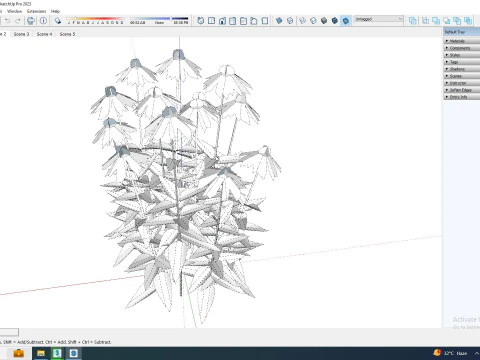This screenshot has width=480, height=360.
Task: Open File Explorer from taskbar
Action: 41,353
